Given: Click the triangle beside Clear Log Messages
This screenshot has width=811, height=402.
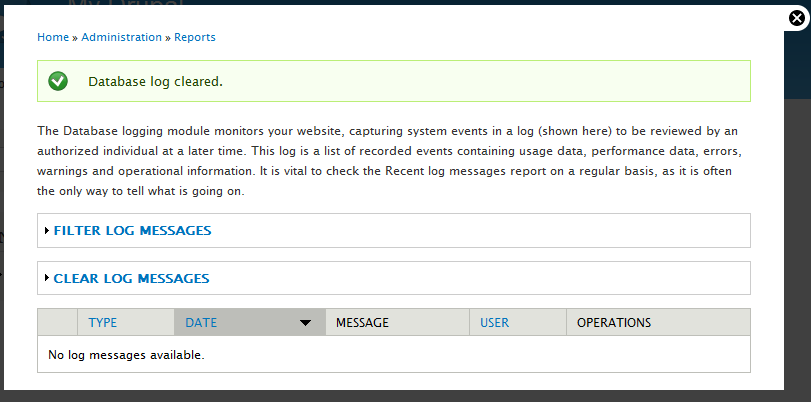Looking at the screenshot, I should (x=46, y=279).
